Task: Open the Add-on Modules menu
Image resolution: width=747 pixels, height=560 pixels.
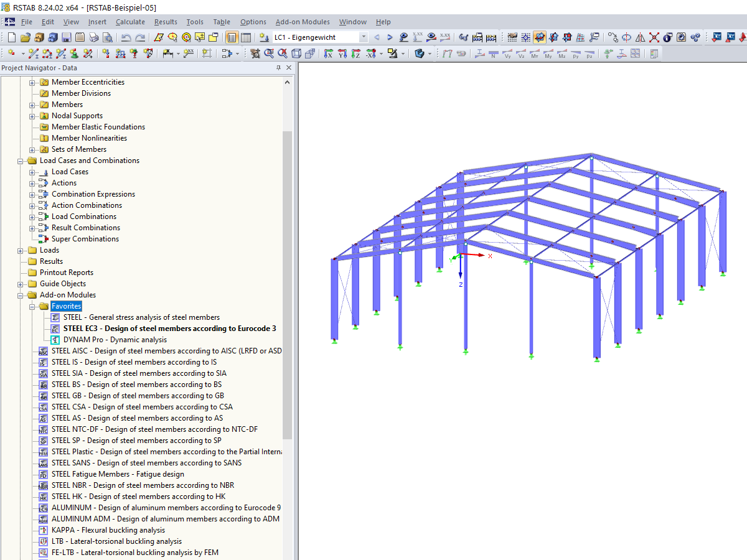Action: (x=303, y=22)
